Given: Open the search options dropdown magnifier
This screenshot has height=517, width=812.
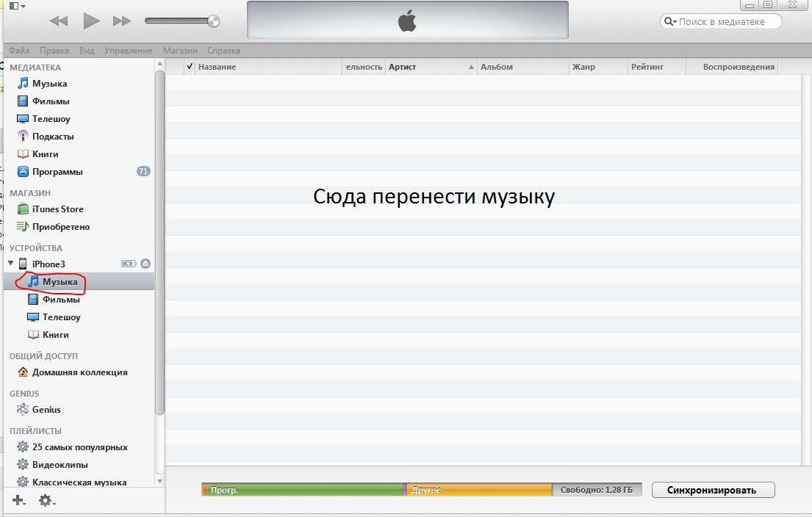Looking at the screenshot, I should [670, 21].
